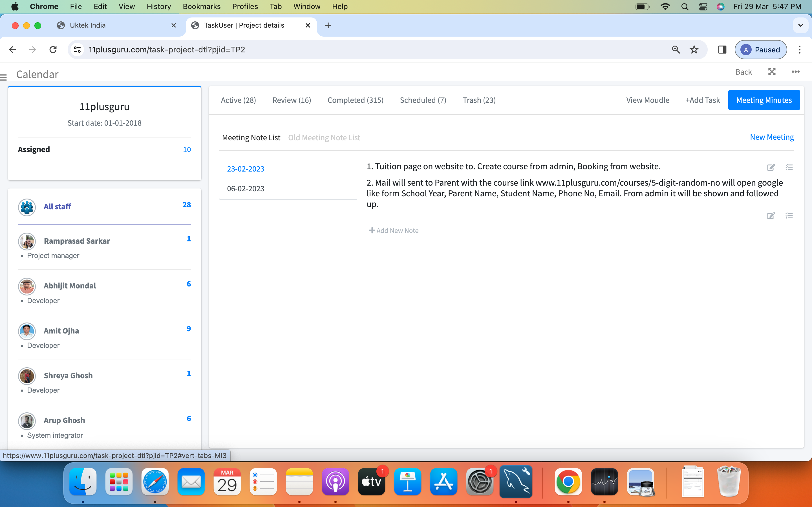The width and height of the screenshot is (812, 507).
Task: Click the Meeting Minutes button
Action: [764, 100]
